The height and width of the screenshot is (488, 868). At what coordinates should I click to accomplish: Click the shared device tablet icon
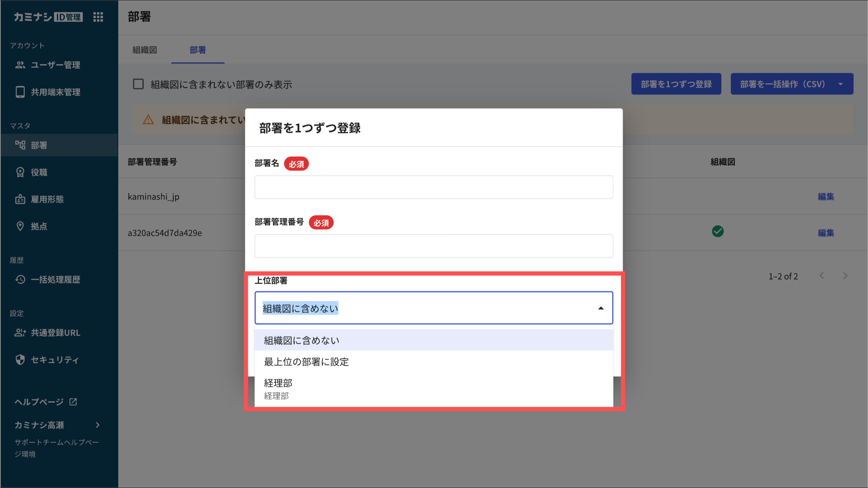pos(20,92)
